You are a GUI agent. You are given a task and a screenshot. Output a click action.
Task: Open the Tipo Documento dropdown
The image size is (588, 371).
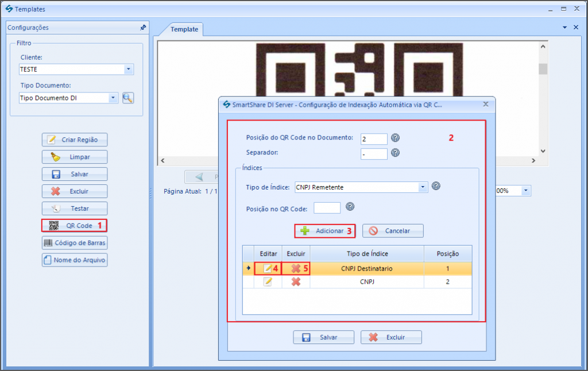tap(113, 98)
